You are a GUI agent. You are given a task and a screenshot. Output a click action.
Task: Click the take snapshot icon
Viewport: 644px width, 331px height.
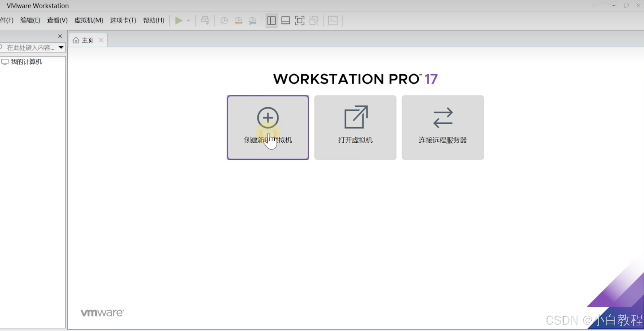point(224,20)
